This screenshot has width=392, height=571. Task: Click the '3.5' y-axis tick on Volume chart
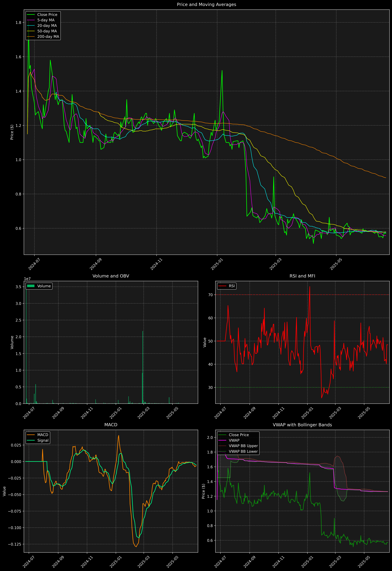pyautogui.click(x=18, y=287)
